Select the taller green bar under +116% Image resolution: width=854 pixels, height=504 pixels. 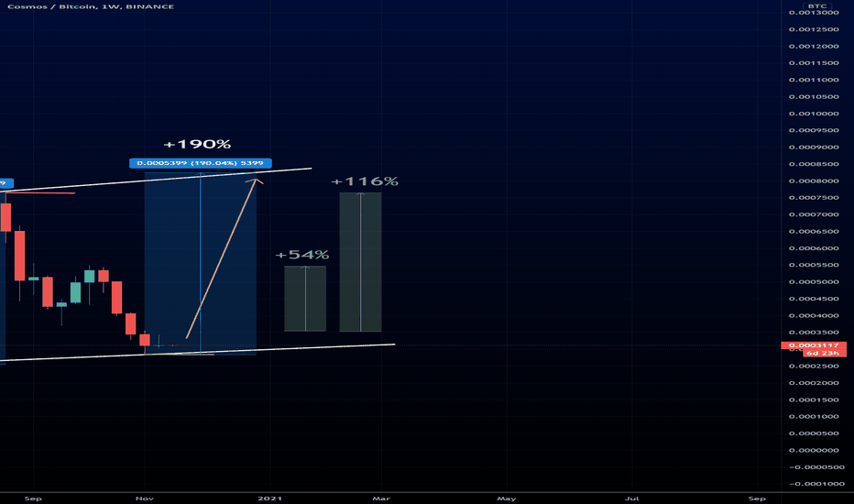[x=360, y=262]
